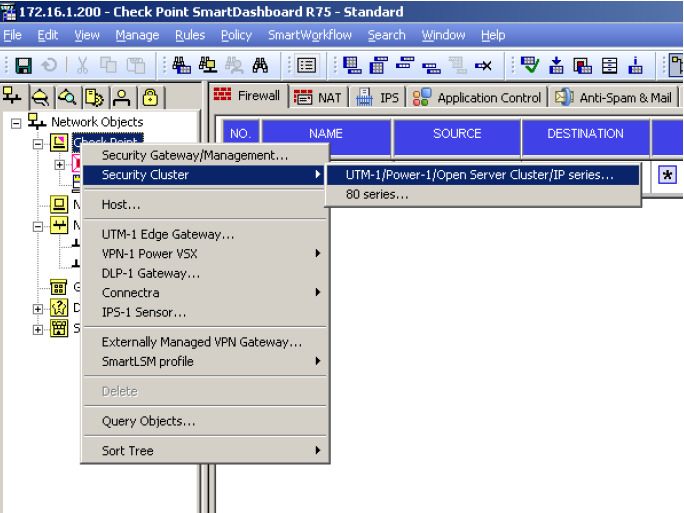Select the VPN Communities padlock tab icon
Viewport: 684px width, 513px height.
coord(150,97)
